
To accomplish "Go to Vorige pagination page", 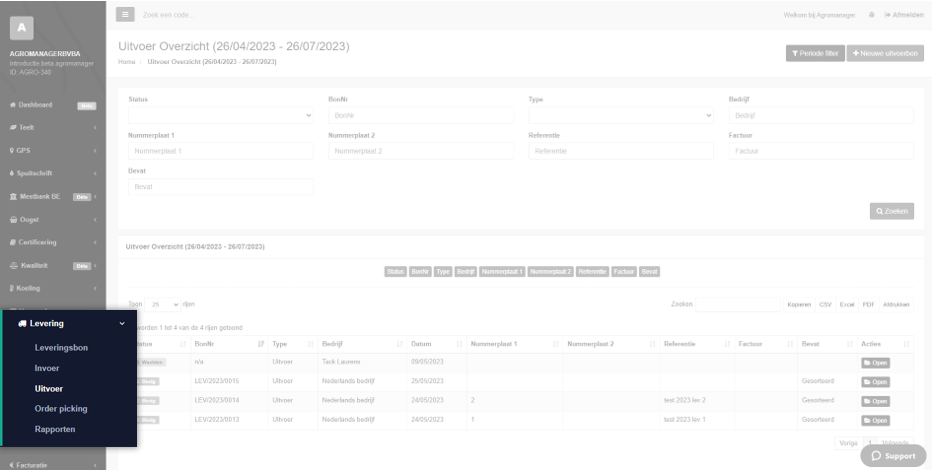I will 848,443.
